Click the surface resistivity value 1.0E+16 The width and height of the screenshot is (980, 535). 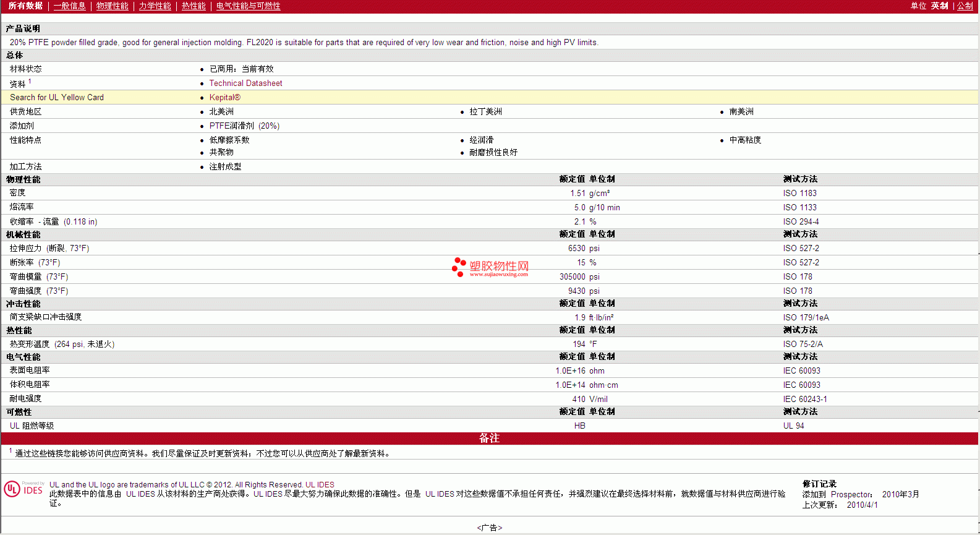click(570, 371)
